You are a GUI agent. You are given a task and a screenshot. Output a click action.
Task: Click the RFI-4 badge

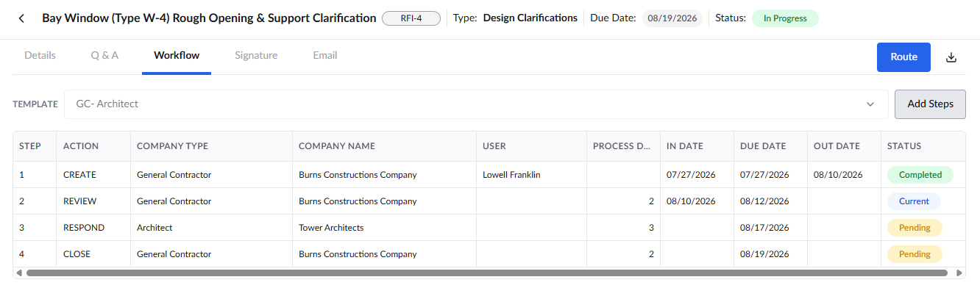click(x=411, y=18)
